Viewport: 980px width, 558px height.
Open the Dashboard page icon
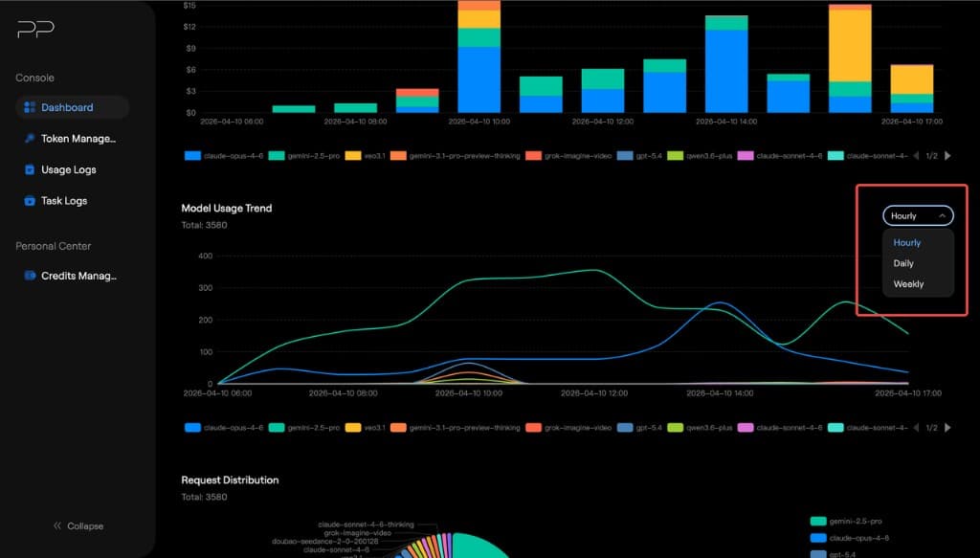pyautogui.click(x=30, y=107)
